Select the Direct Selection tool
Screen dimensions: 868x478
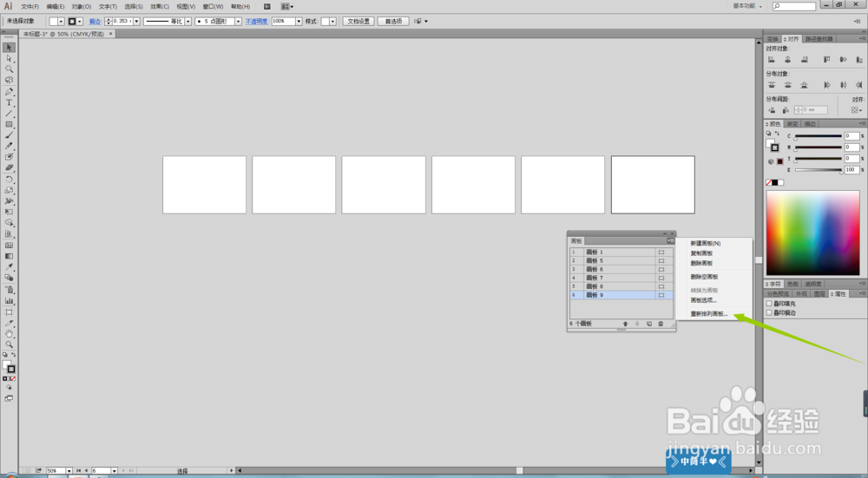[9, 58]
